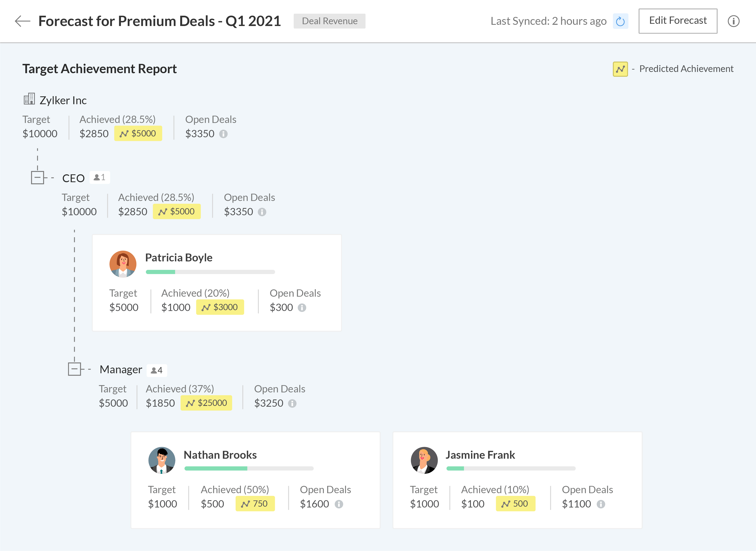Click the Deal Revenue tag
Viewport: 756px width, 551px height.
tap(329, 21)
